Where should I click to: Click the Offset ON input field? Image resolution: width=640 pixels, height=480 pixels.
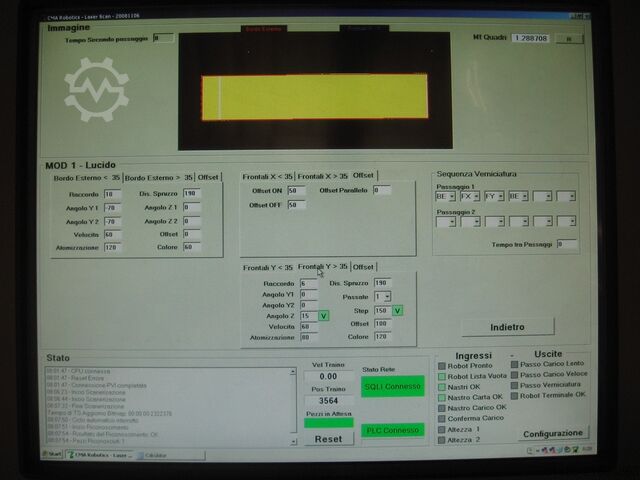coord(296,190)
